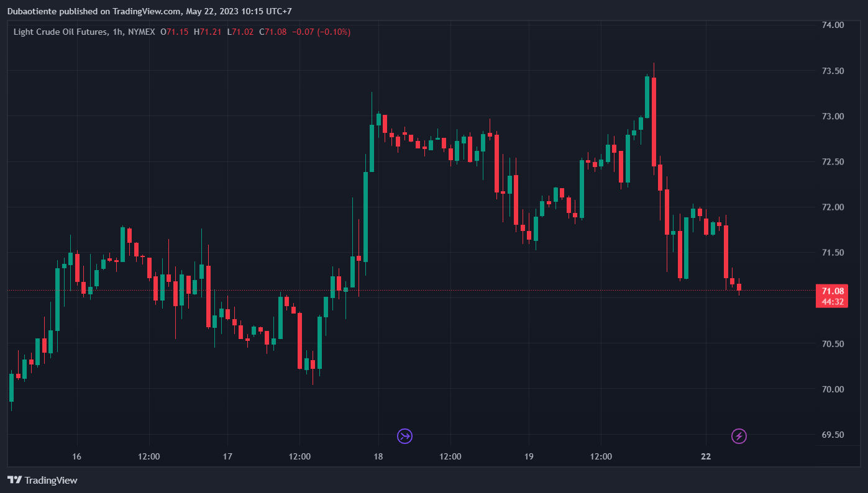Click the TradingView logo in bottom-left corner
The width and height of the screenshot is (868, 493).
coord(42,480)
